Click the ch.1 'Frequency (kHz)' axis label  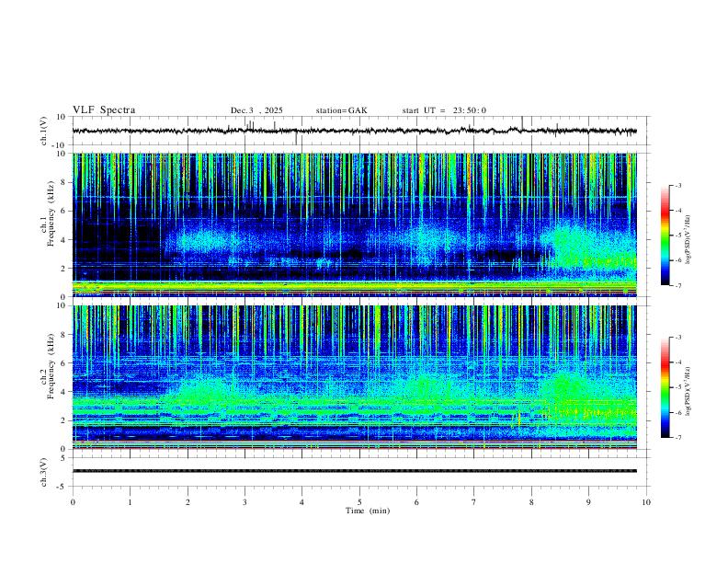[x=51, y=213]
